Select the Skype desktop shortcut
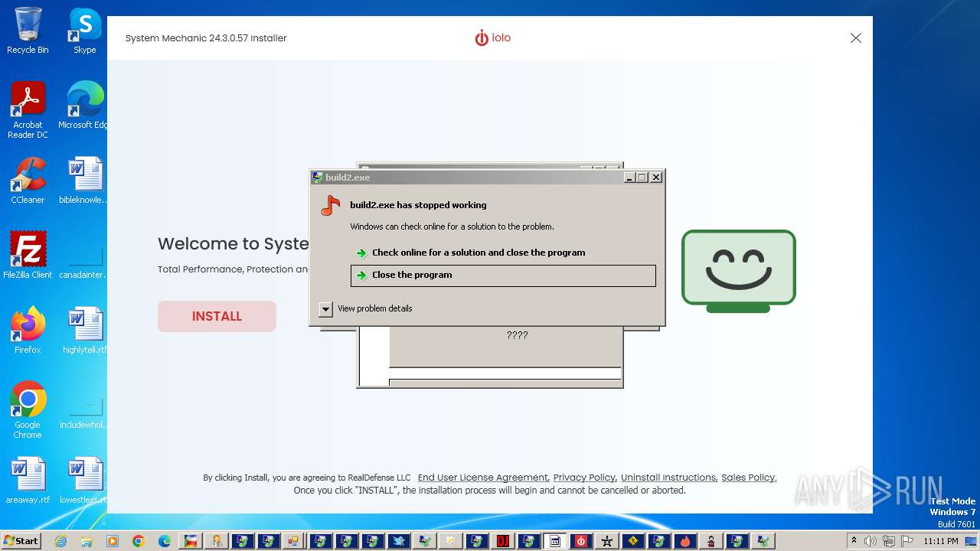980x551 pixels. (85, 31)
